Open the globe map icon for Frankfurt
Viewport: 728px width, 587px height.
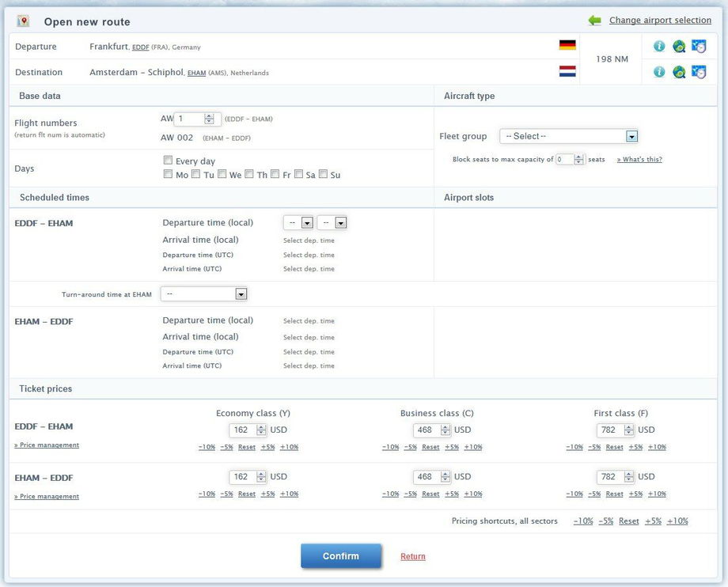click(678, 47)
